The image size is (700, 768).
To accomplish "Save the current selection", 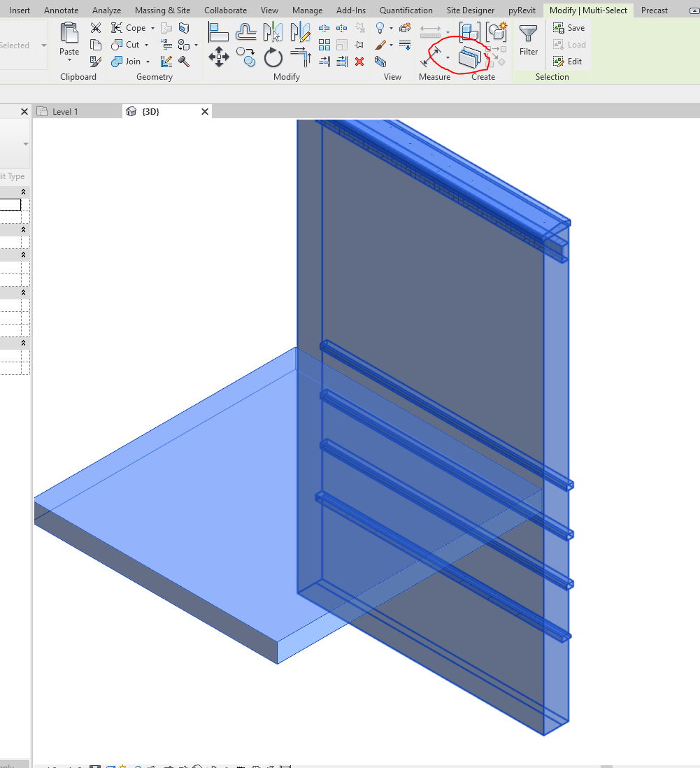I will [569, 27].
